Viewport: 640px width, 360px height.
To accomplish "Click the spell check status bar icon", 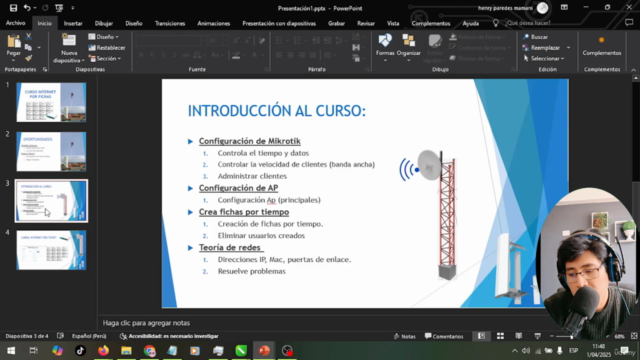I will (60, 336).
